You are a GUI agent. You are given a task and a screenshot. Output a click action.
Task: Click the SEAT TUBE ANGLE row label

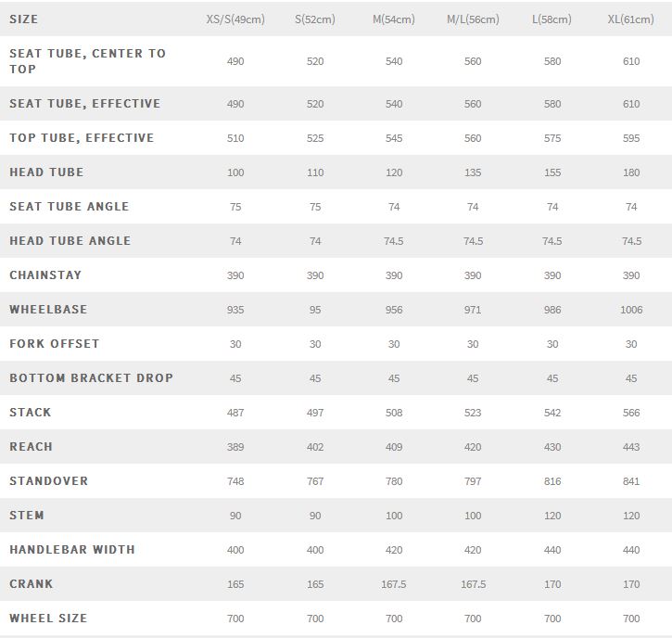tap(70, 207)
